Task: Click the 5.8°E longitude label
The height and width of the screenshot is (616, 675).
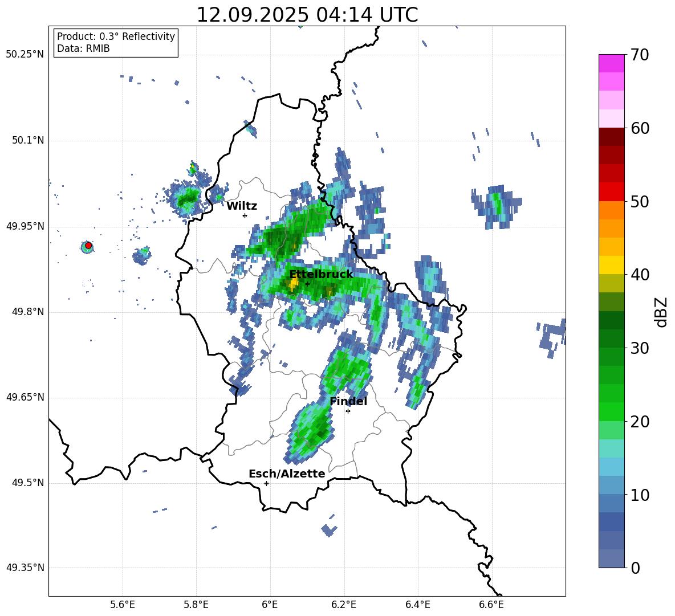Action: 196,605
